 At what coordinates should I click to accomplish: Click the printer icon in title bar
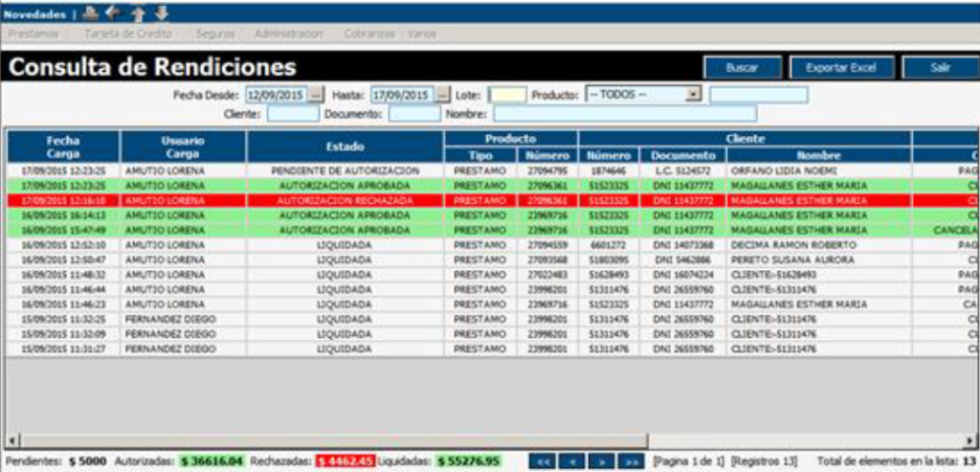[x=91, y=13]
